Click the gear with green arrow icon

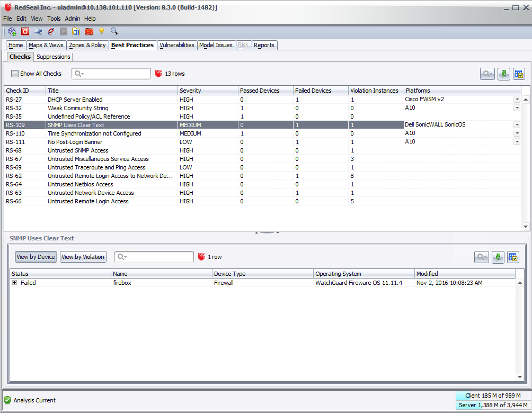click(12, 32)
